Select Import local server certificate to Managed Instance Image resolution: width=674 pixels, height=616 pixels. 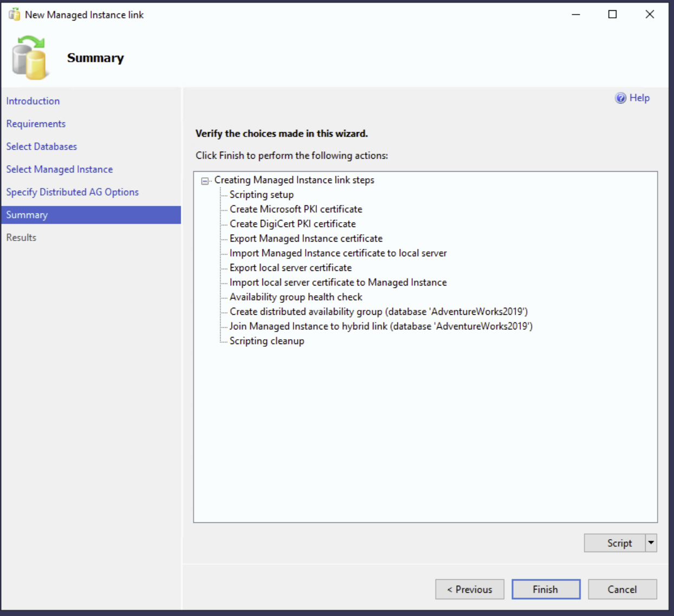pyautogui.click(x=338, y=282)
